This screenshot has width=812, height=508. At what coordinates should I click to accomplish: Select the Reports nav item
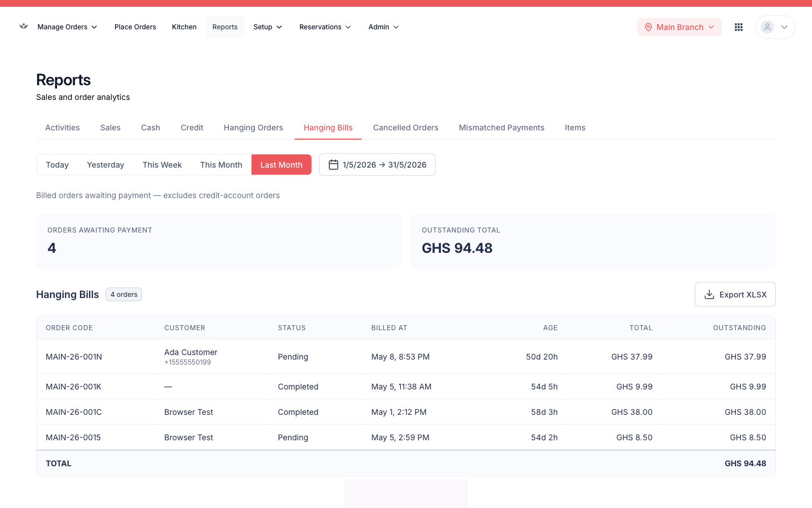click(225, 27)
